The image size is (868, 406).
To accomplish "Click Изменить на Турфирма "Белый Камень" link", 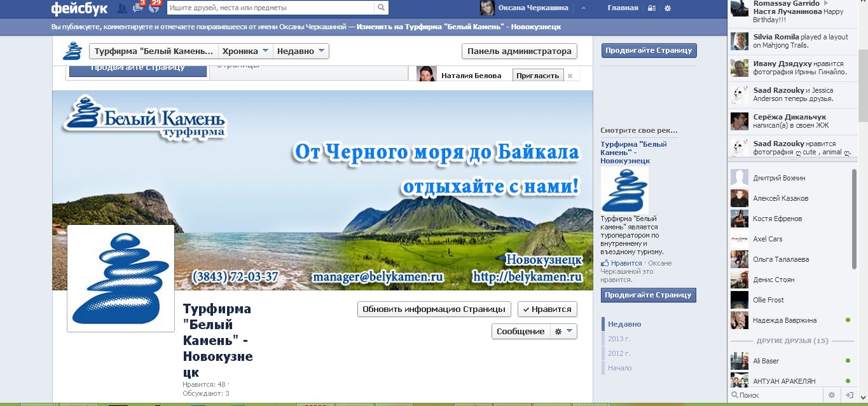I will coord(458,27).
